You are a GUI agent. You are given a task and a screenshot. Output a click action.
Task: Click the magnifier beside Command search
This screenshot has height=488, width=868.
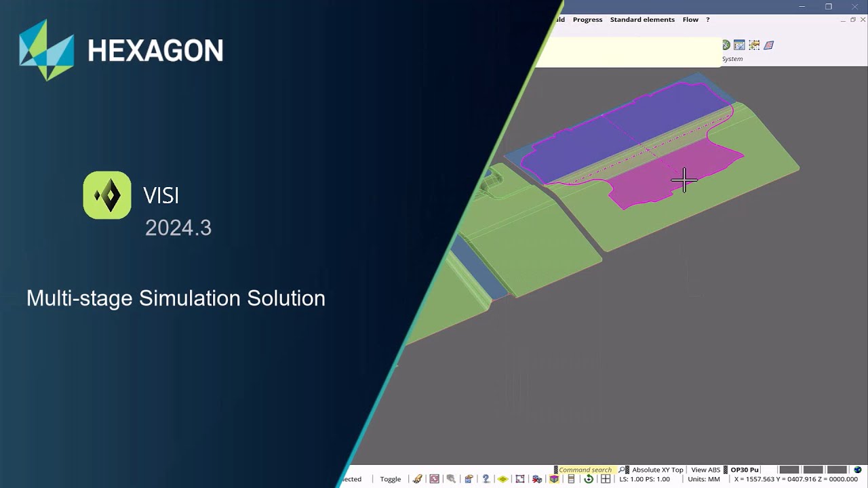pos(622,470)
